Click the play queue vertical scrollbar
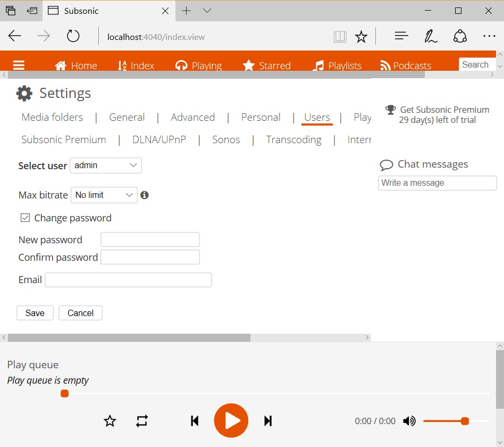The image size is (504, 447). coord(500,379)
